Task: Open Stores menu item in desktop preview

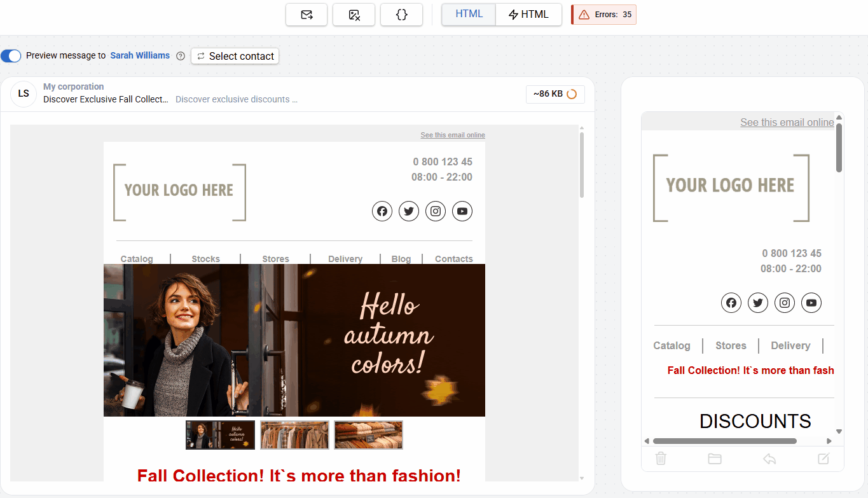Action: [275, 259]
